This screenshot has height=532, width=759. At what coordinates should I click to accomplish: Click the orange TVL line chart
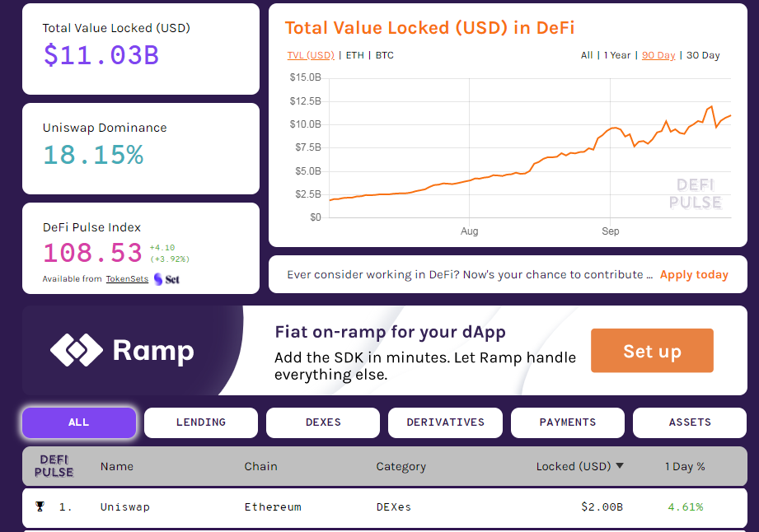tap(530, 154)
